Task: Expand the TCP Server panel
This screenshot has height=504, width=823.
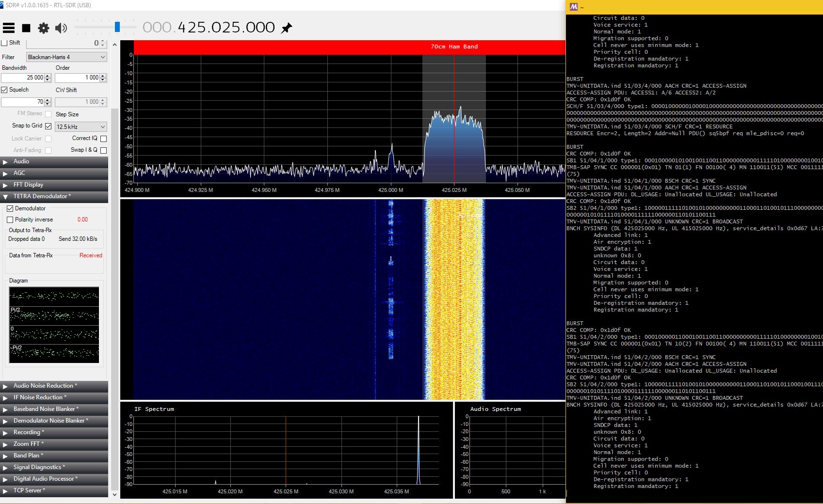Action: [54, 490]
